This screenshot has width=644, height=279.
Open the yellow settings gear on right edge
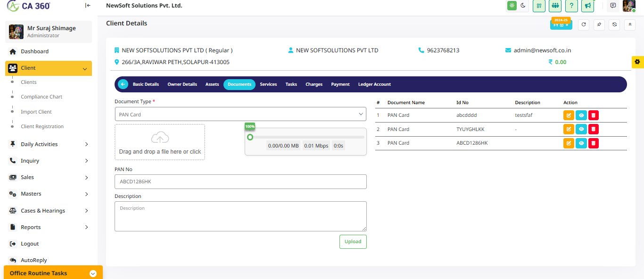coord(637,62)
